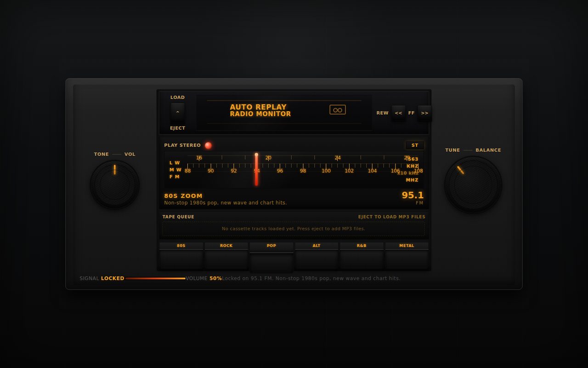
Task: Click the Tape Queue heading
Action: pyautogui.click(x=178, y=217)
